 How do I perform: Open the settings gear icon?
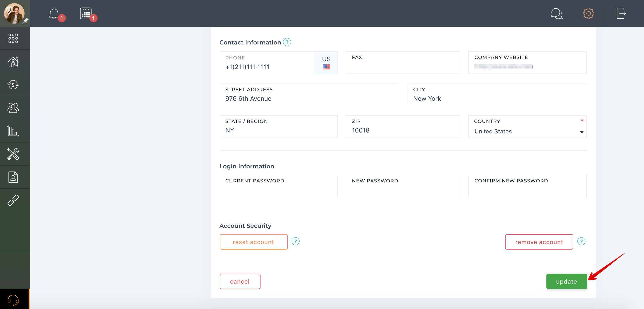coord(588,13)
